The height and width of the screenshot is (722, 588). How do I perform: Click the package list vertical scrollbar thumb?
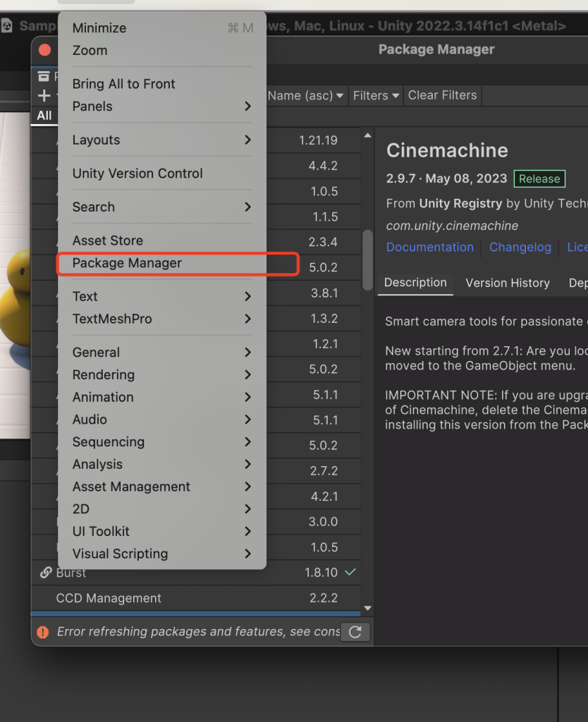pos(367,259)
